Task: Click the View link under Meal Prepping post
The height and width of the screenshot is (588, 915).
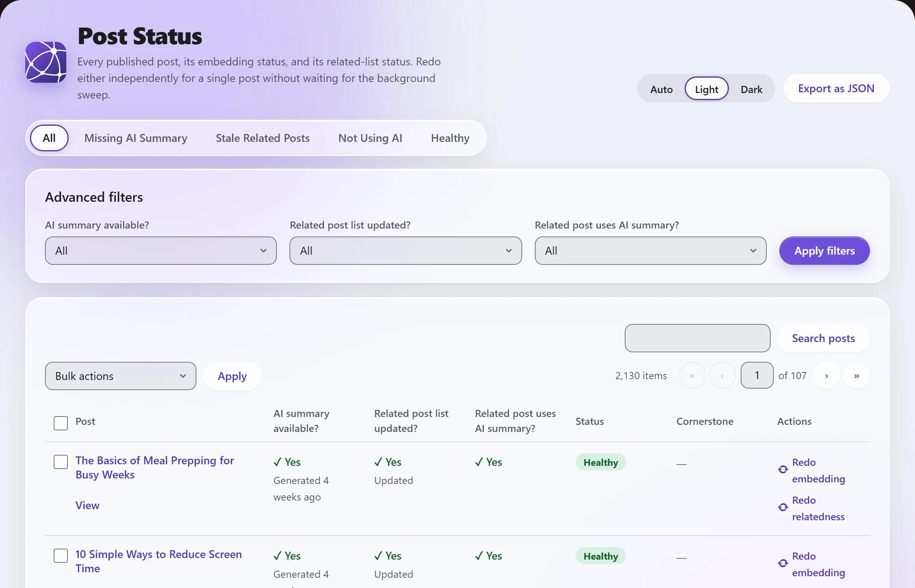Action: tap(88, 505)
